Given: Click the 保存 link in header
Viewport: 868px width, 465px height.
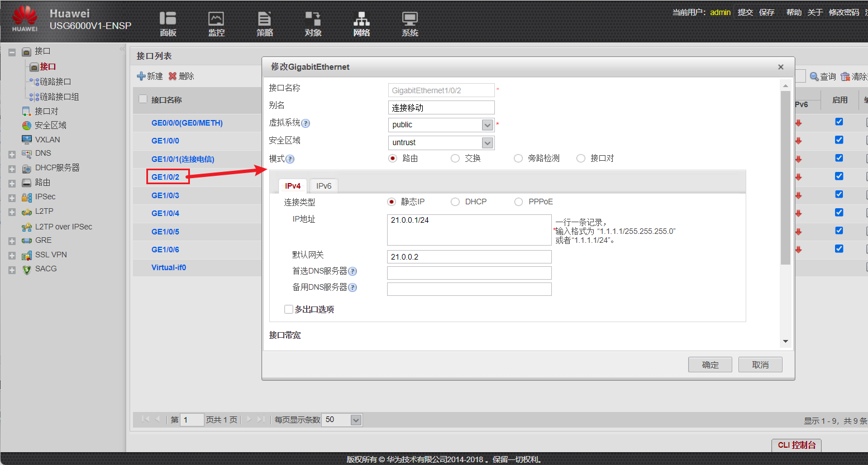Looking at the screenshot, I should pyautogui.click(x=767, y=12).
